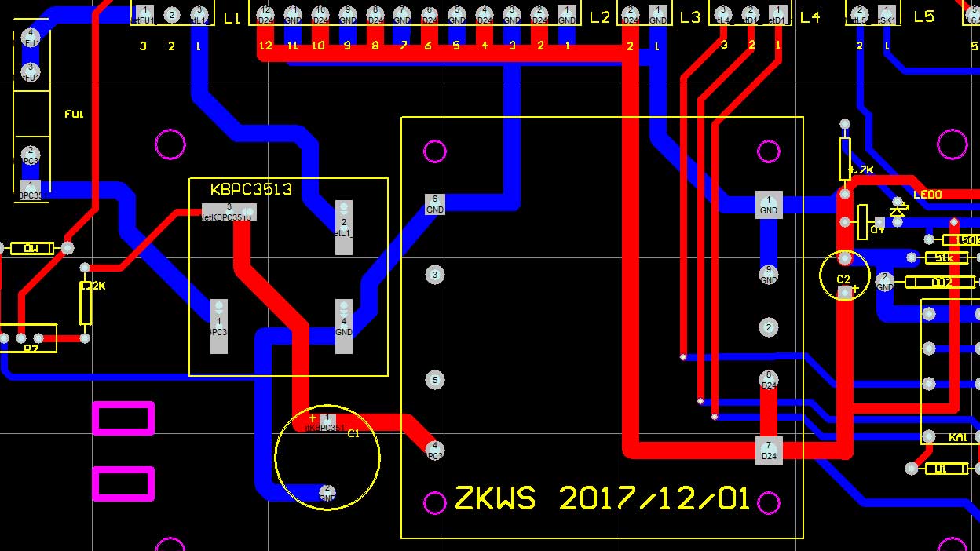The image size is (980, 551).
Task: Click the L4 designator text
Action: pos(810,17)
